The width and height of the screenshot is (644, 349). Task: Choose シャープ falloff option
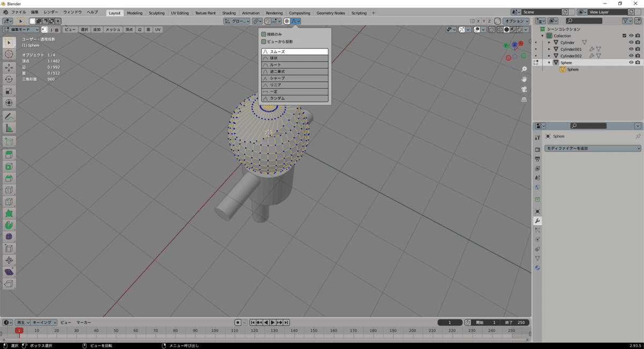[295, 78]
